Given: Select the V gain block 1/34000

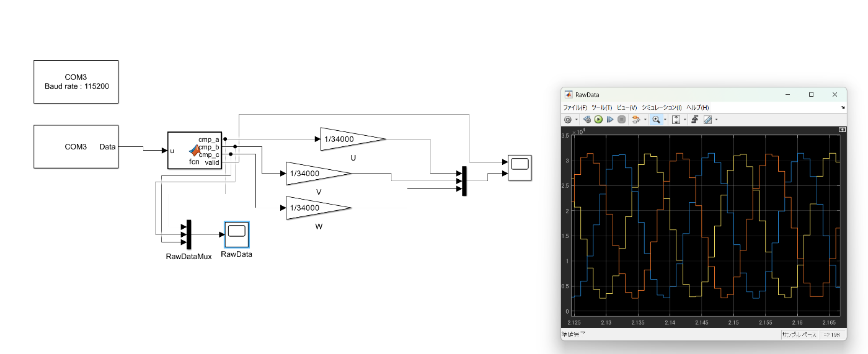Looking at the screenshot, I should tap(319, 173).
